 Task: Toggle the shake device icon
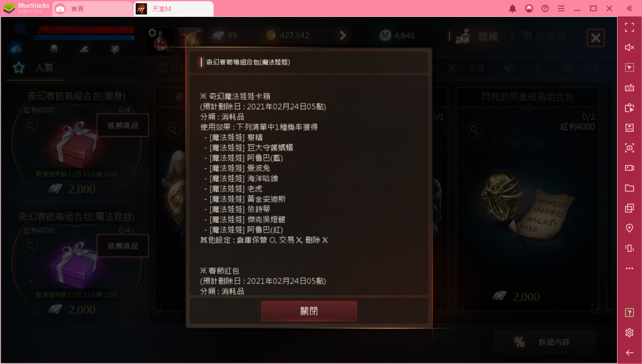629,248
